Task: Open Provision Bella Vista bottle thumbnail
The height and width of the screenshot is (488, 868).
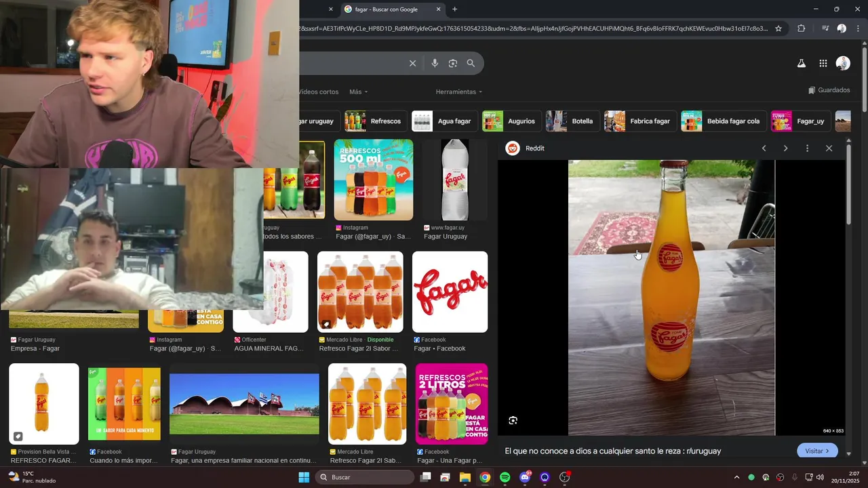Action: pos(44,404)
